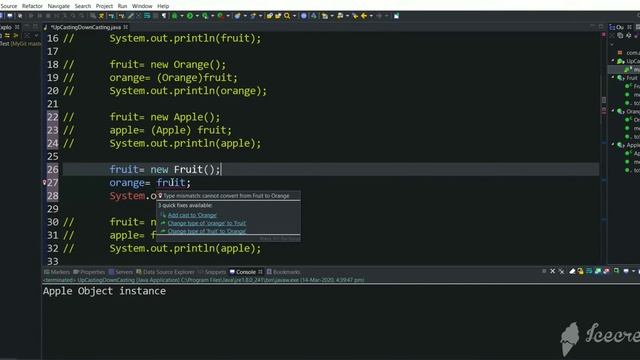Image resolution: width=640 pixels, height=360 pixels.
Task: Click the Run External Tools icon
Action: 220,16
